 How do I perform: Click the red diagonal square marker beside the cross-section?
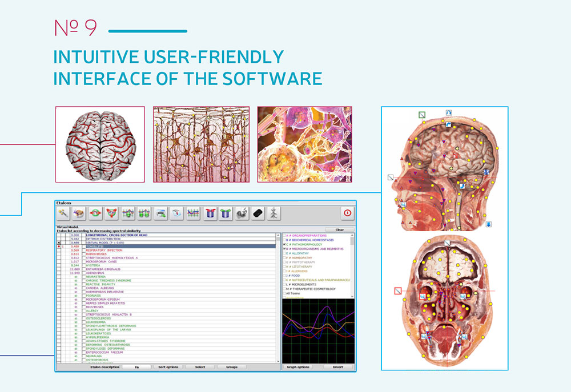pyautogui.click(x=398, y=291)
